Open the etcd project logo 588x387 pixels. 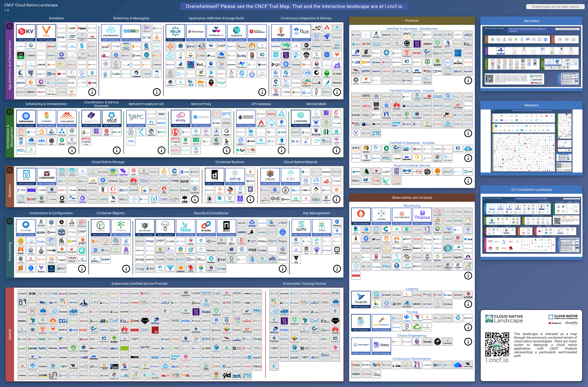(x=112, y=119)
